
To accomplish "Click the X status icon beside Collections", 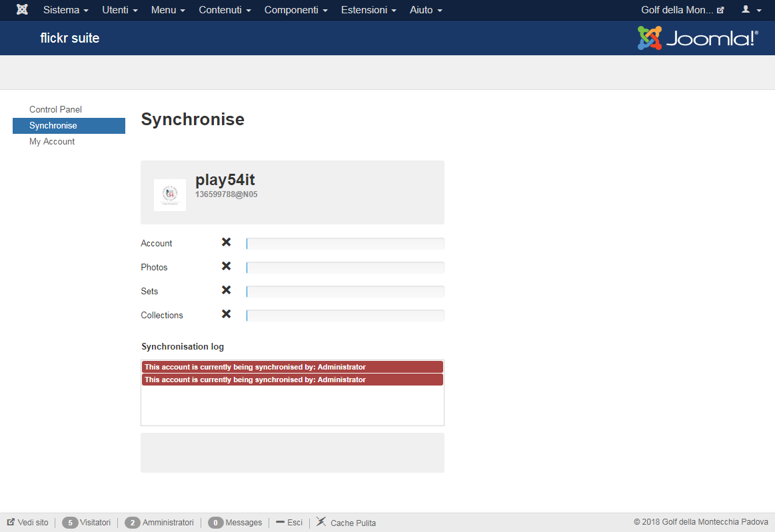I will [227, 314].
